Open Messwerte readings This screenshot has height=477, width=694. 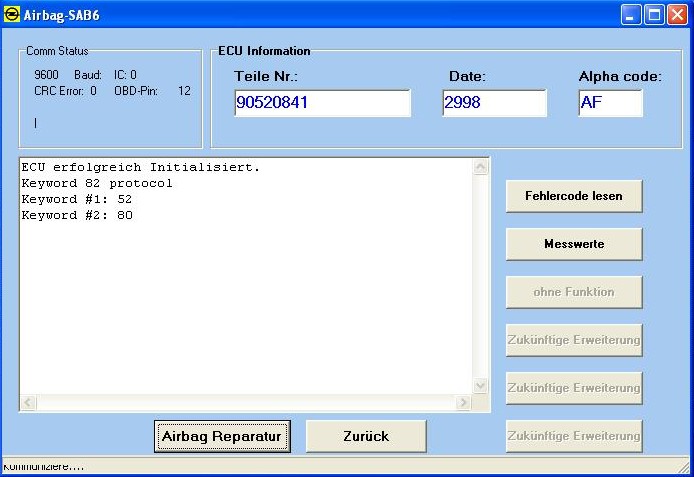573,244
